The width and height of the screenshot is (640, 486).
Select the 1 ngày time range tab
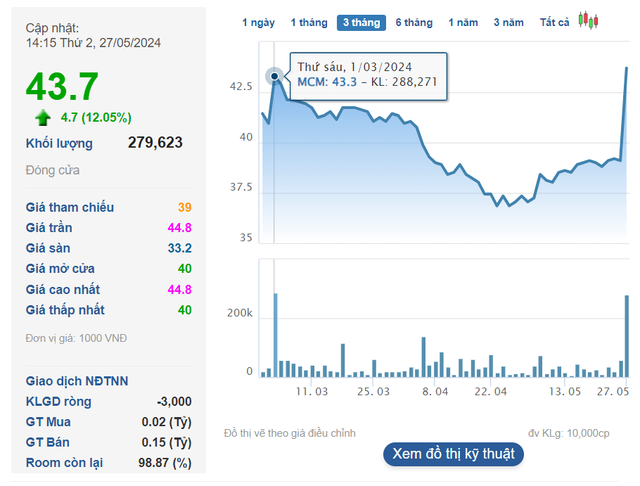click(x=258, y=22)
